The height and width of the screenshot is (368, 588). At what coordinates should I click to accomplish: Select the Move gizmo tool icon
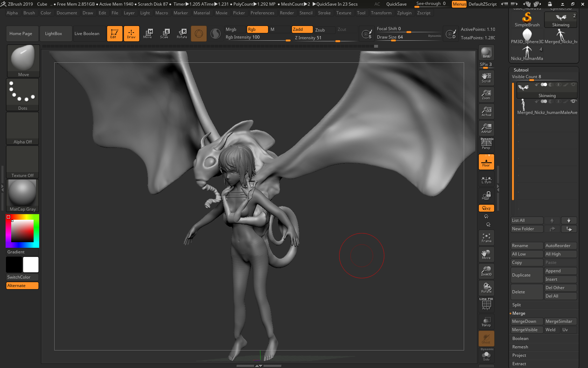147,34
